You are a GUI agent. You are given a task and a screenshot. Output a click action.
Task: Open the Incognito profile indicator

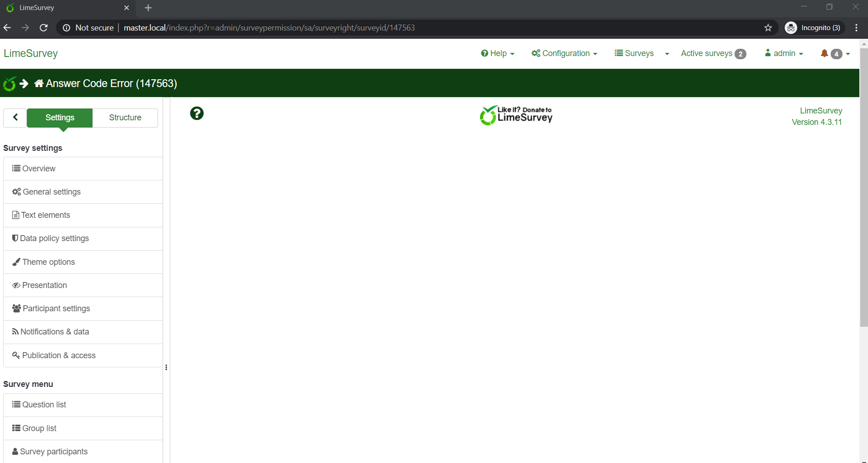pyautogui.click(x=815, y=28)
